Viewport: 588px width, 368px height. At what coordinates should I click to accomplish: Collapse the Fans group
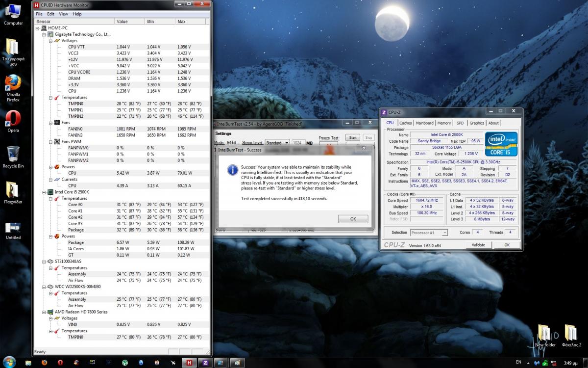[x=50, y=123]
